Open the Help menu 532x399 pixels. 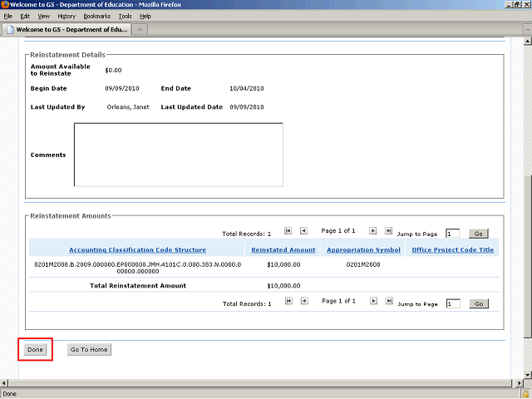click(145, 17)
